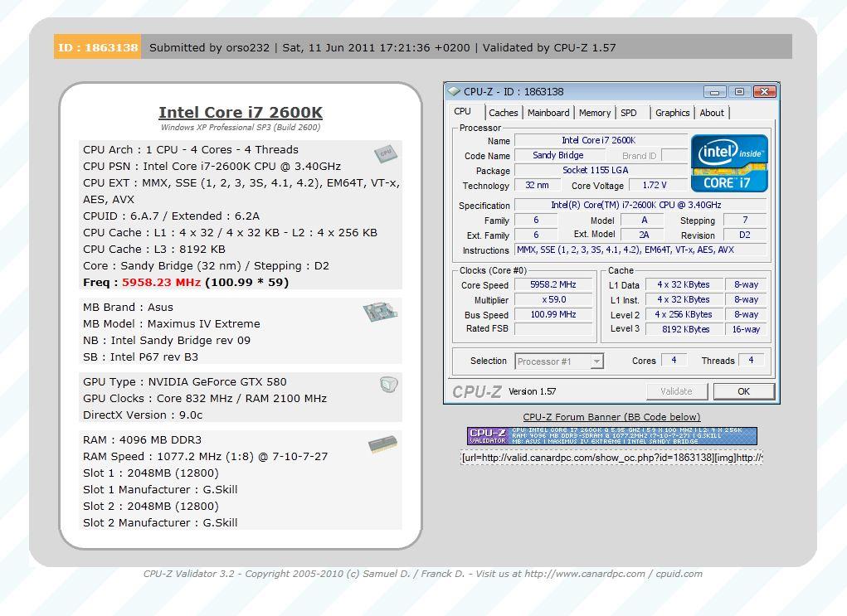Screen dimensions: 847x616
Task: Minimize the CPU-Z window
Action: point(714,92)
